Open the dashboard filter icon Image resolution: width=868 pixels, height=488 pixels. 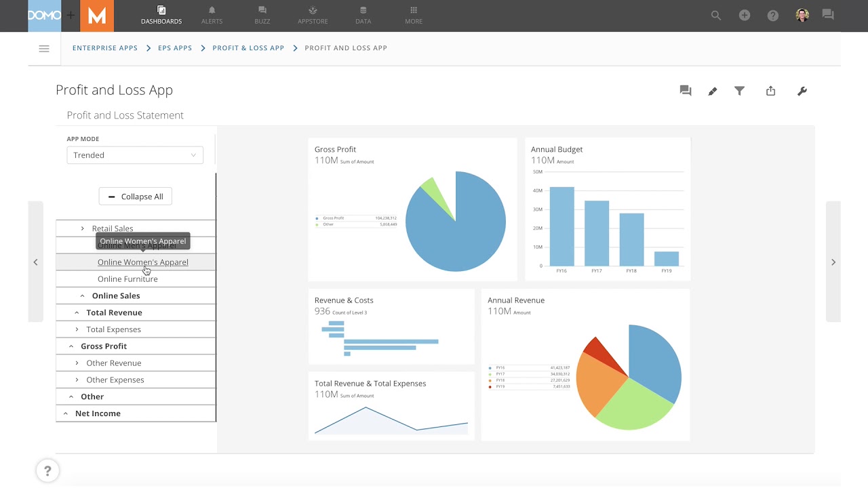tap(739, 90)
